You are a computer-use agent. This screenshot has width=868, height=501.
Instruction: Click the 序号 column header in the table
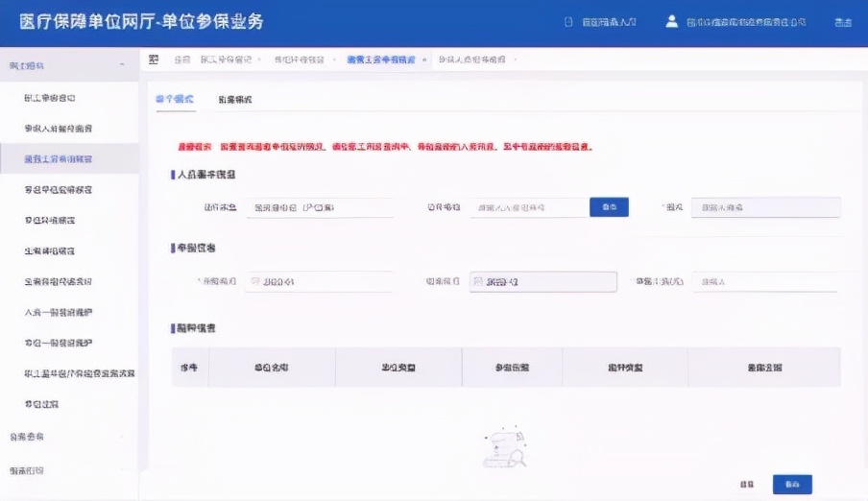point(189,367)
